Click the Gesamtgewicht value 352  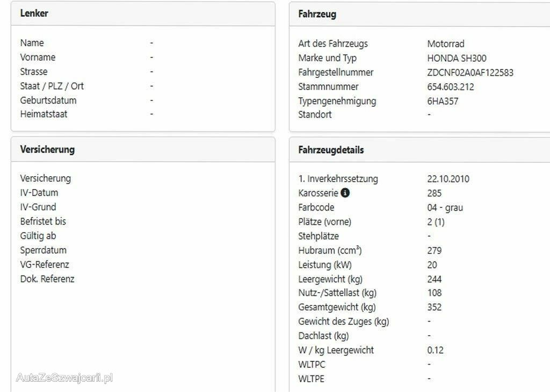(x=435, y=307)
